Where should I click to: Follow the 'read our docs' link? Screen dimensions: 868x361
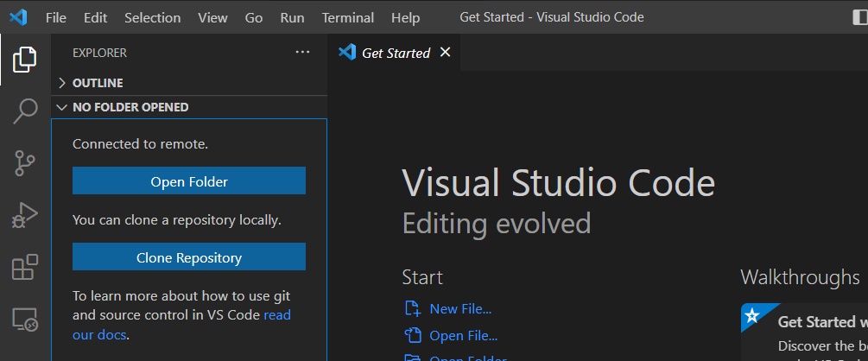coord(277,315)
